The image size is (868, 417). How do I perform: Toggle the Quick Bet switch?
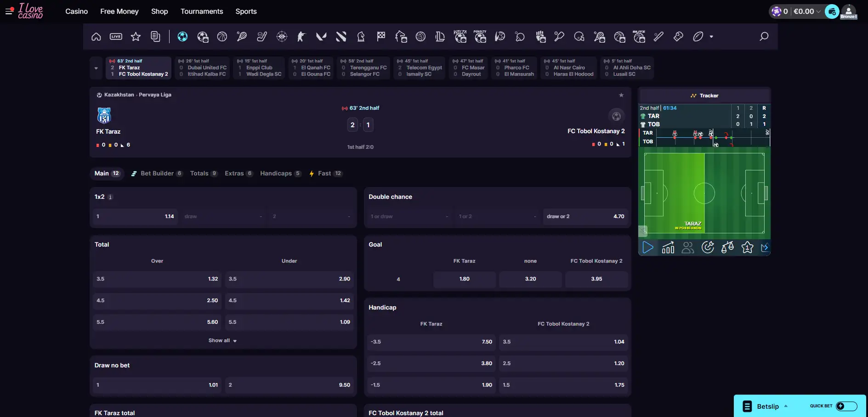pos(846,406)
